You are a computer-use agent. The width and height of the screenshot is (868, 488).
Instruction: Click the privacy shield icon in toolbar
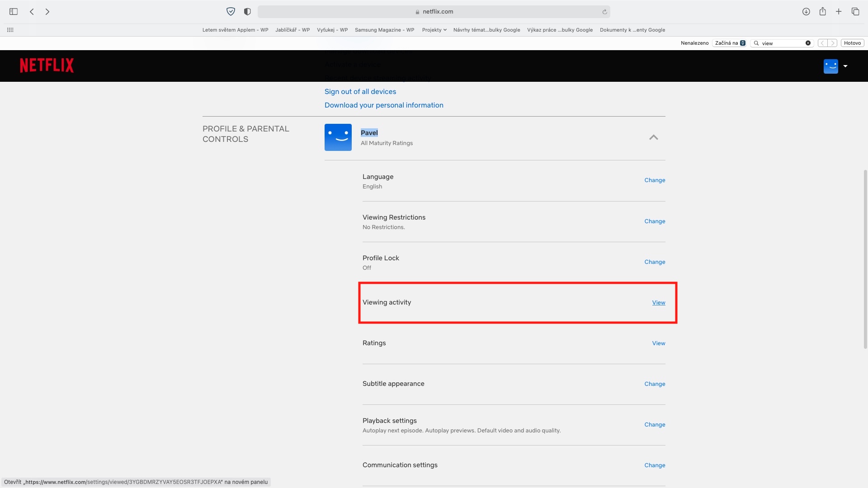pyautogui.click(x=231, y=12)
